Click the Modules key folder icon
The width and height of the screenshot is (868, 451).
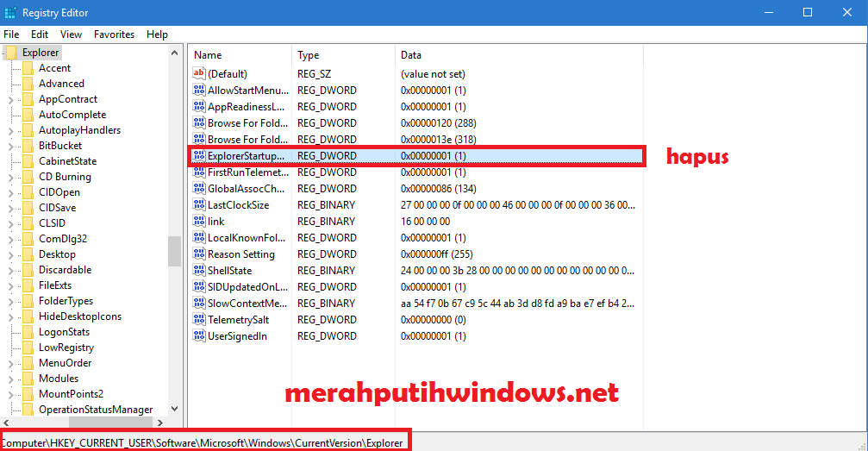(x=28, y=379)
